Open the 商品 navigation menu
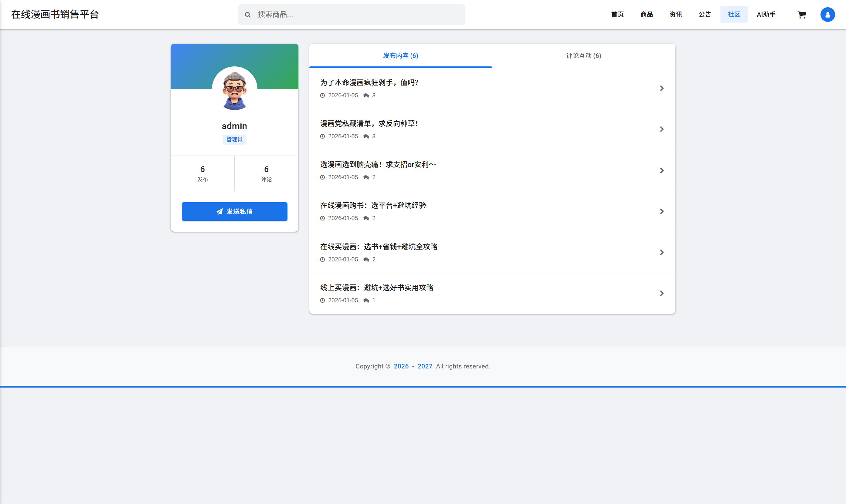The width and height of the screenshot is (846, 504). 646,14
